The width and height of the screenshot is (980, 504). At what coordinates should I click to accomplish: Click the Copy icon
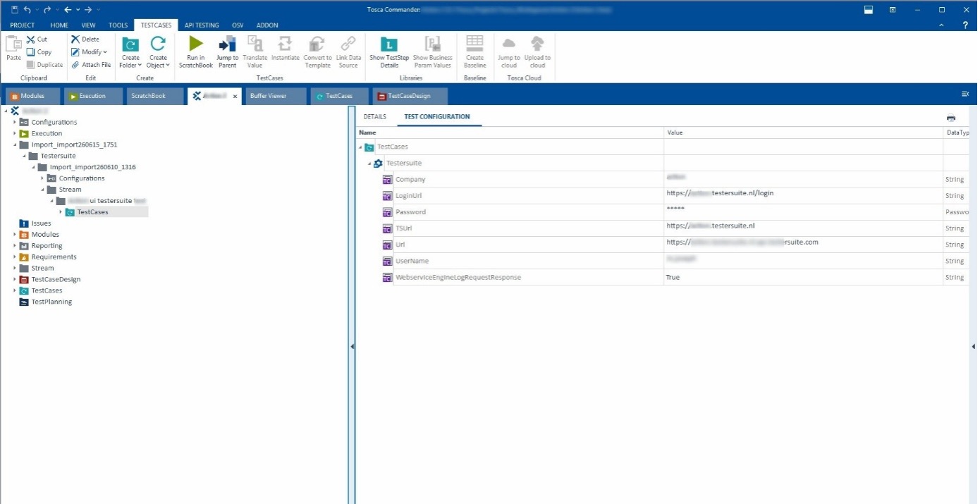coord(31,52)
